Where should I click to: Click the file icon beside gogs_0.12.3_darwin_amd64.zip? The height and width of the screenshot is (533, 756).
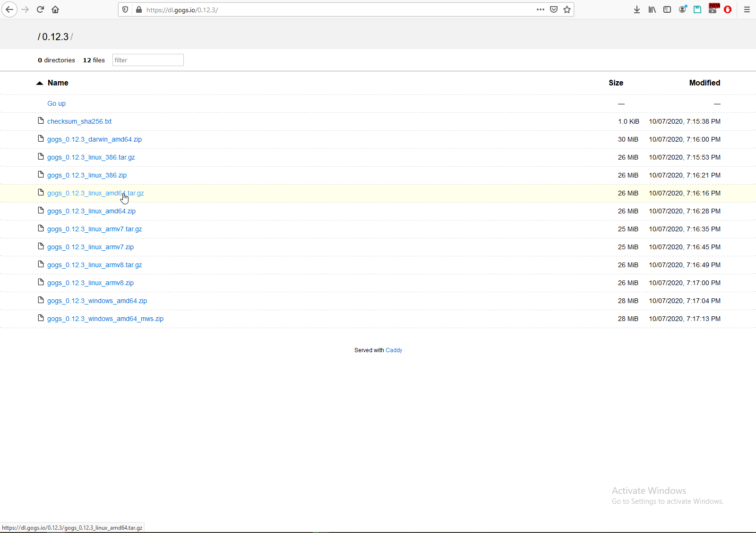pyautogui.click(x=41, y=139)
